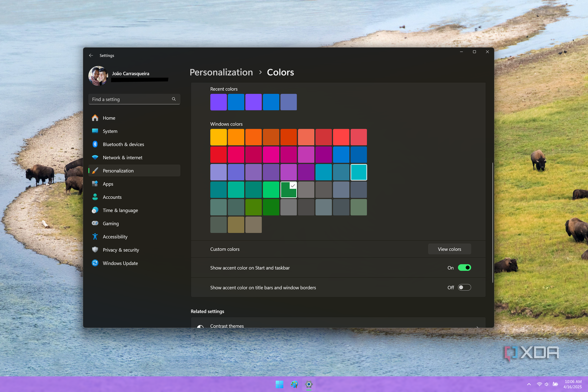The height and width of the screenshot is (392, 588).
Task: Pick the periwinkle recent color swatch
Action: pos(288,102)
